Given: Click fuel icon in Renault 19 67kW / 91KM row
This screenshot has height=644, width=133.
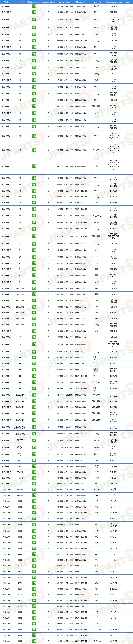Looking at the screenshot, I should 34,203.
